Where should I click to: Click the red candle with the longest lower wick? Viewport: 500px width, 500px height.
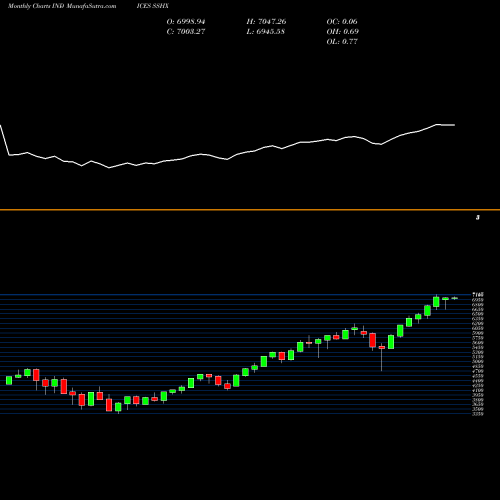(x=382, y=348)
